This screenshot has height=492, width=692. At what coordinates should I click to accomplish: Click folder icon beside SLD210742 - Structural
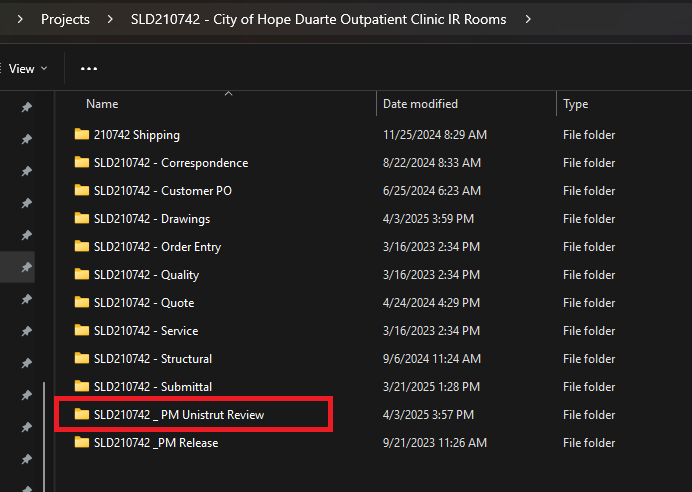pos(82,358)
